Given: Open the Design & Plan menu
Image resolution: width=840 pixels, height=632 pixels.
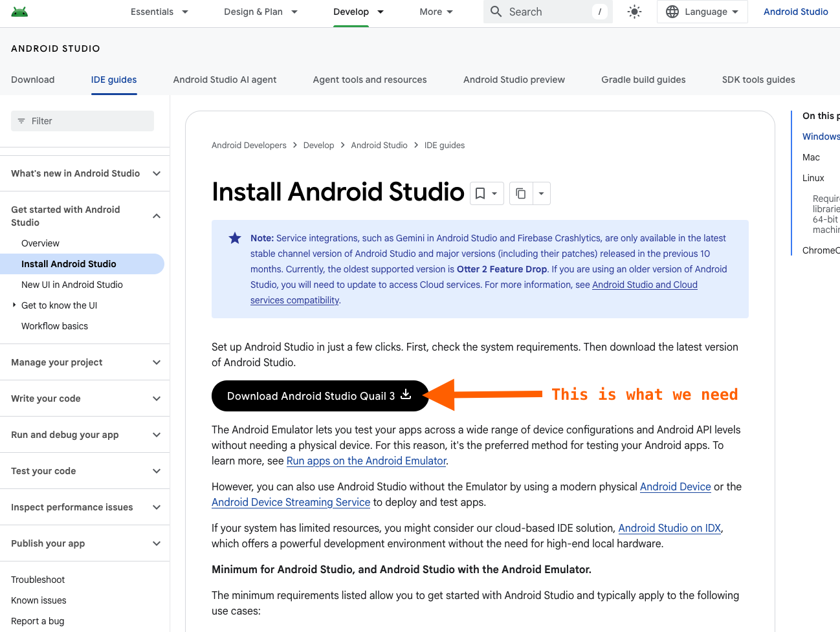Looking at the screenshot, I should pyautogui.click(x=261, y=12).
